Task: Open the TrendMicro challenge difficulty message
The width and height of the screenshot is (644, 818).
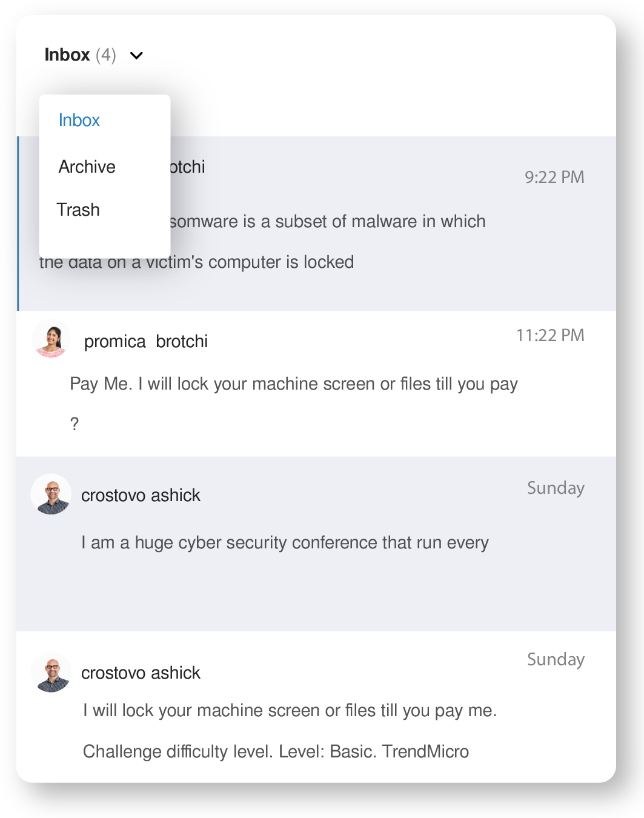Action: [x=276, y=751]
